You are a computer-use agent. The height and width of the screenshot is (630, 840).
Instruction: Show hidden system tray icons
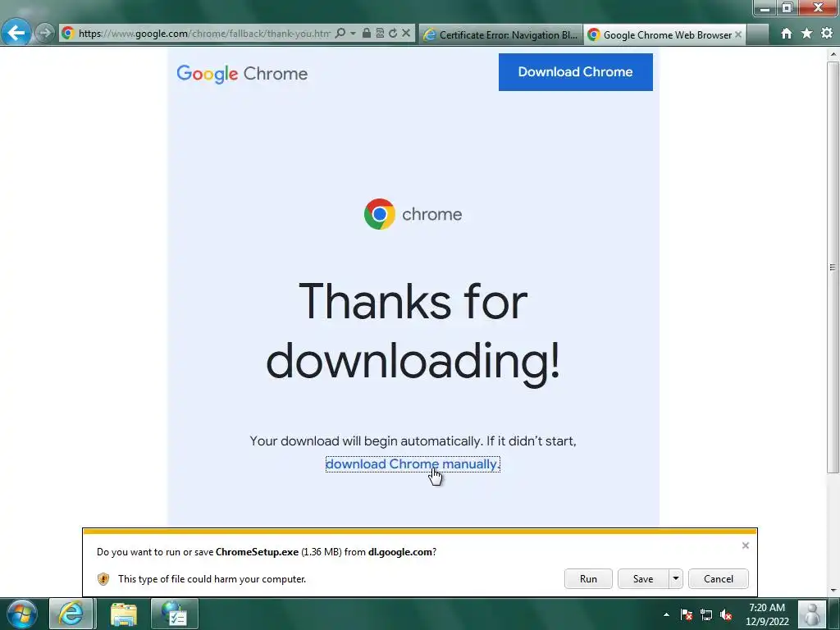pos(666,614)
